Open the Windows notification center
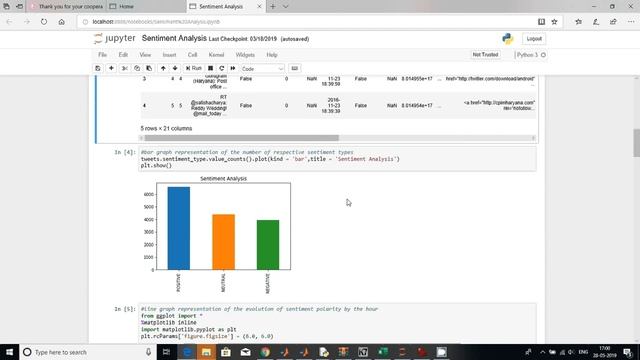Viewport: 640px width, 360px height. point(628,352)
